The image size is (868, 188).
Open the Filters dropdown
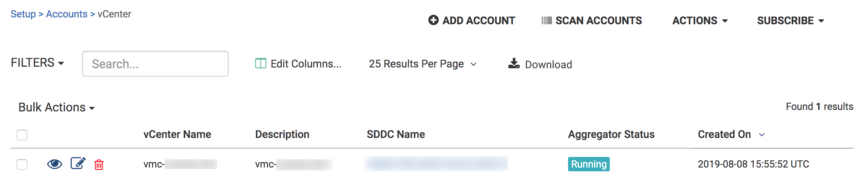[x=37, y=63]
